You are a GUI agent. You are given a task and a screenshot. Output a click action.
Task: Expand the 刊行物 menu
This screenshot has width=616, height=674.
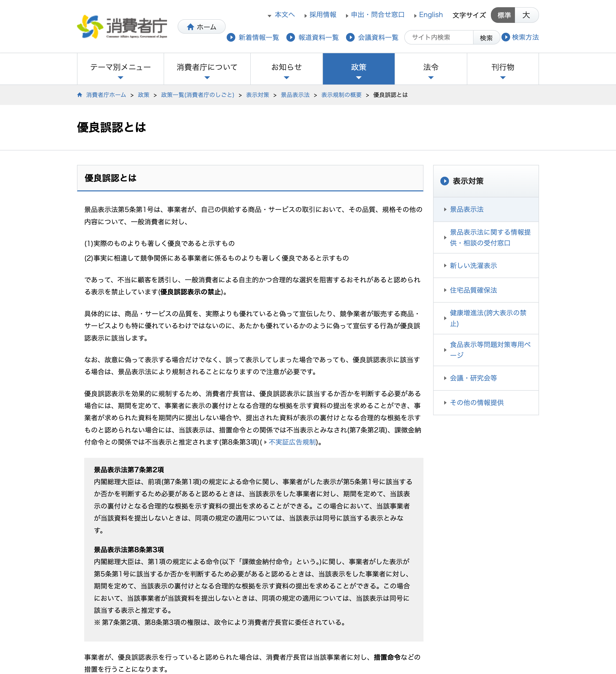coord(503,69)
